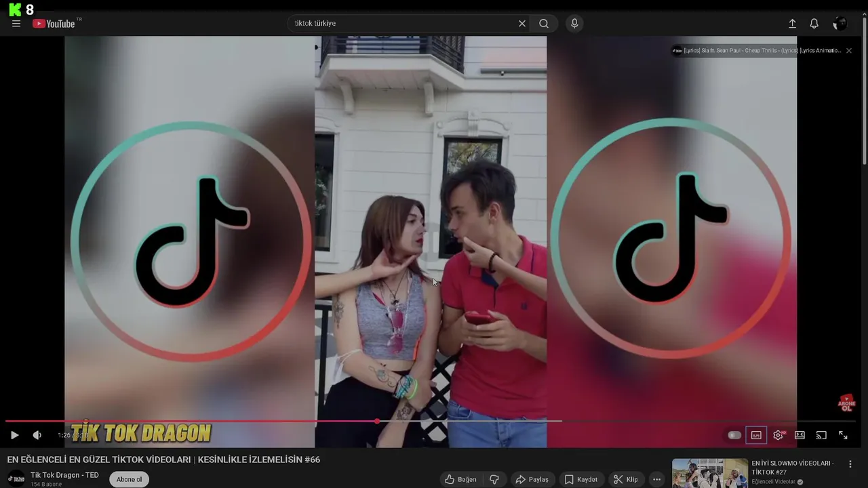
Task: Click the video title text
Action: (x=163, y=460)
